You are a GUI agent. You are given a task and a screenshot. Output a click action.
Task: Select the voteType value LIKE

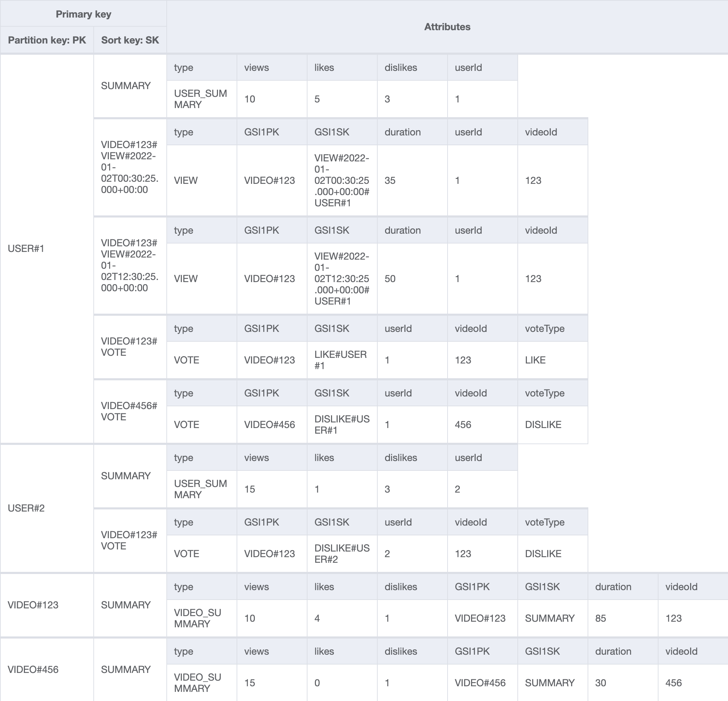pyautogui.click(x=553, y=360)
